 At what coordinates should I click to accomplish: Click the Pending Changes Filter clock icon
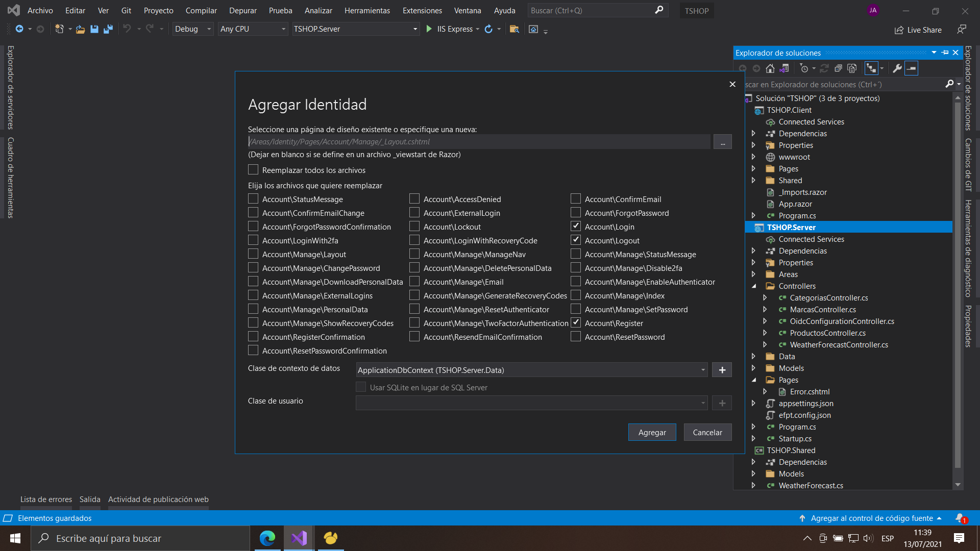(804, 68)
